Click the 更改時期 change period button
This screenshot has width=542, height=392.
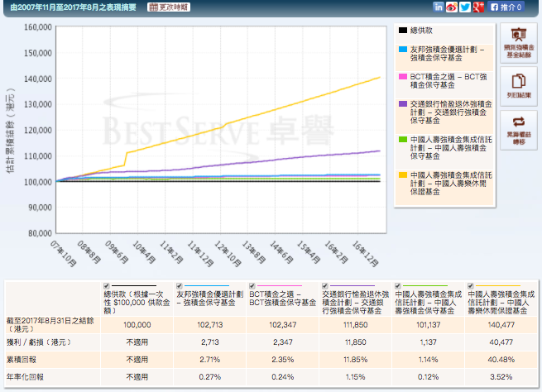click(169, 7)
